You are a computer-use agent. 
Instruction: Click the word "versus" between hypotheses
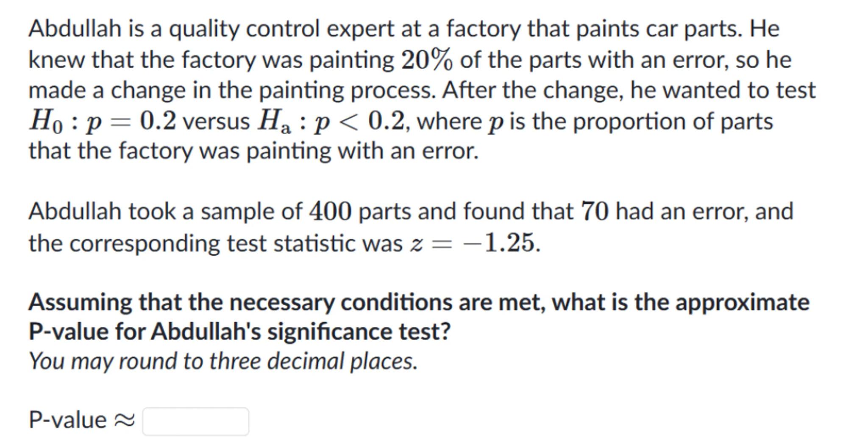(x=216, y=122)
